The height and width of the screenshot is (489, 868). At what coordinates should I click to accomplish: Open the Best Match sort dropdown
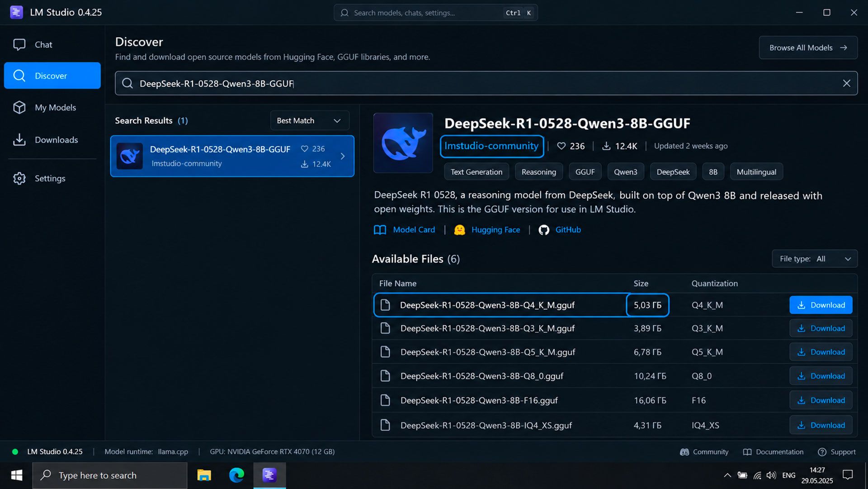(x=310, y=120)
